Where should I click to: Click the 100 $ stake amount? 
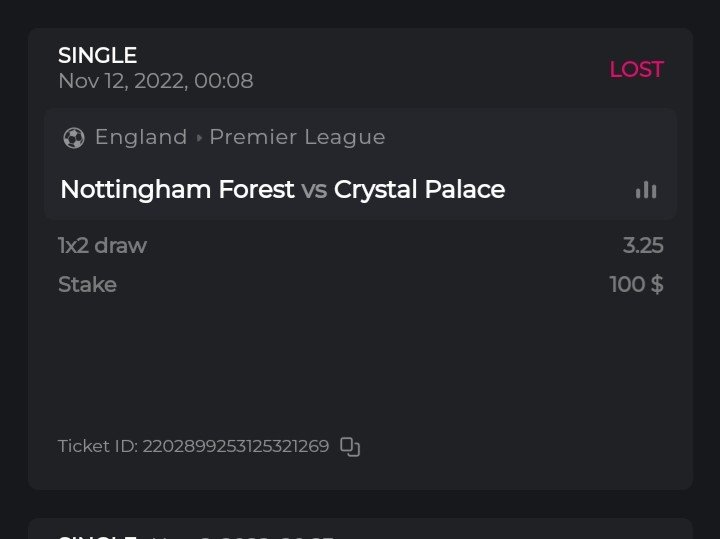point(636,285)
